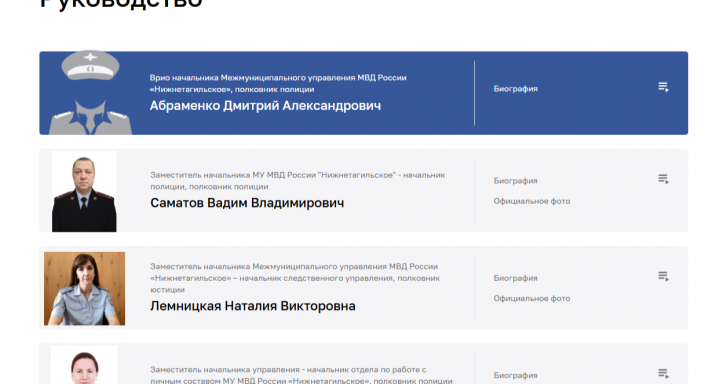Open Официальное фото link for Саматов

pyautogui.click(x=531, y=201)
